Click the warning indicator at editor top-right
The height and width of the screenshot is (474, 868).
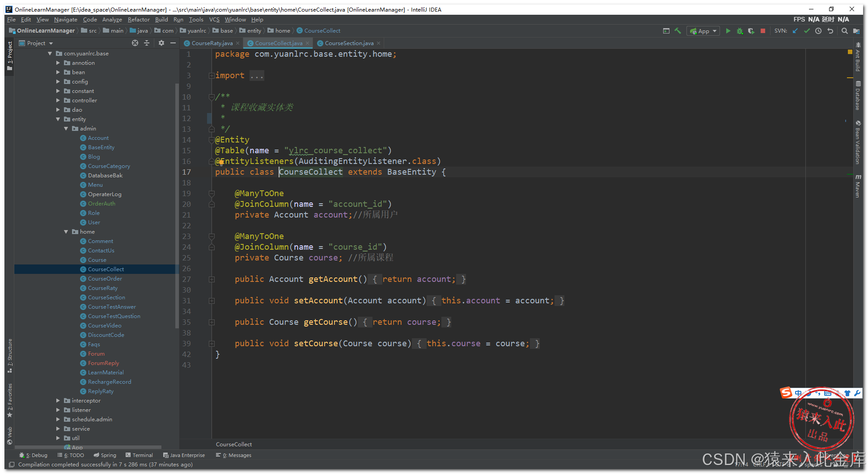[850, 52]
